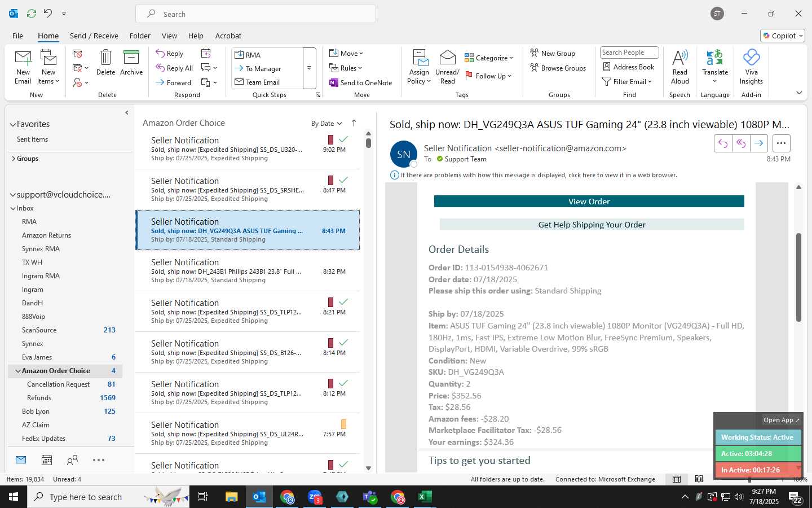The width and height of the screenshot is (812, 508).
Task: Open the Rules dropdown
Action: coord(346,68)
